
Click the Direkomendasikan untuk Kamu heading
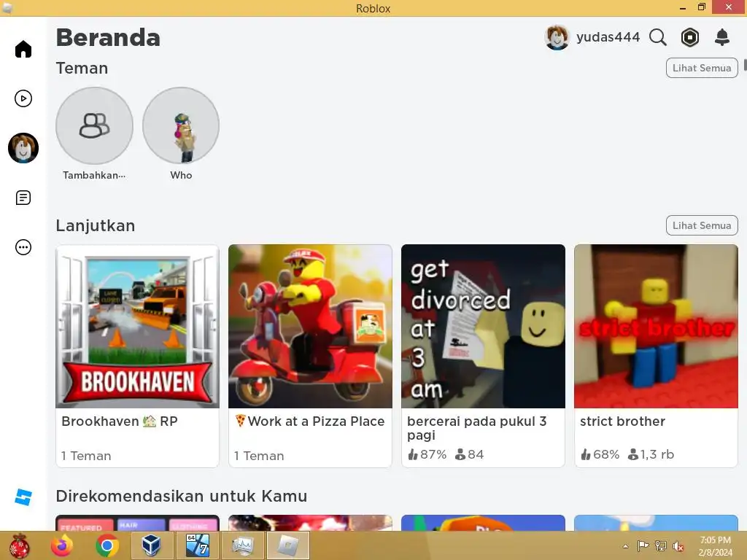point(182,496)
